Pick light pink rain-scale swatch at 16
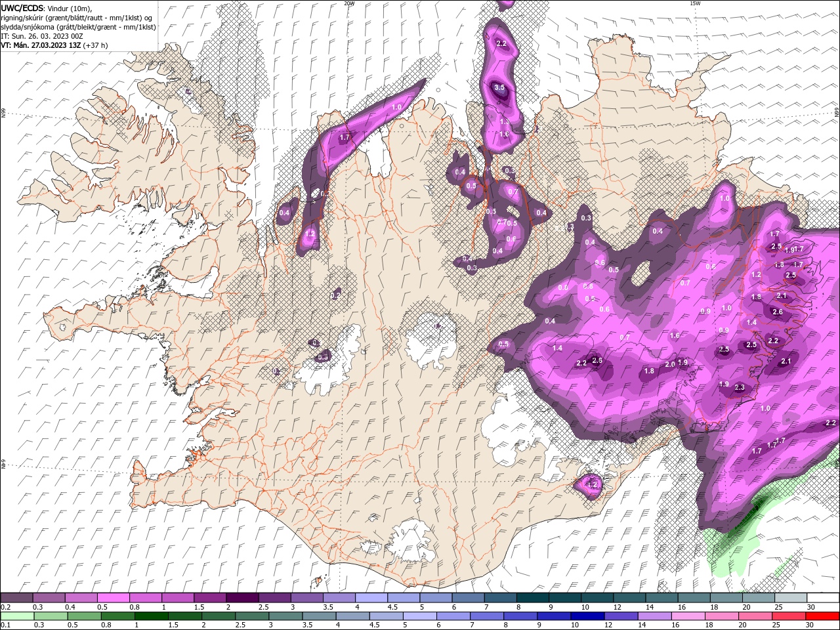Image resolution: width=840 pixels, height=630 pixels. pos(687,616)
